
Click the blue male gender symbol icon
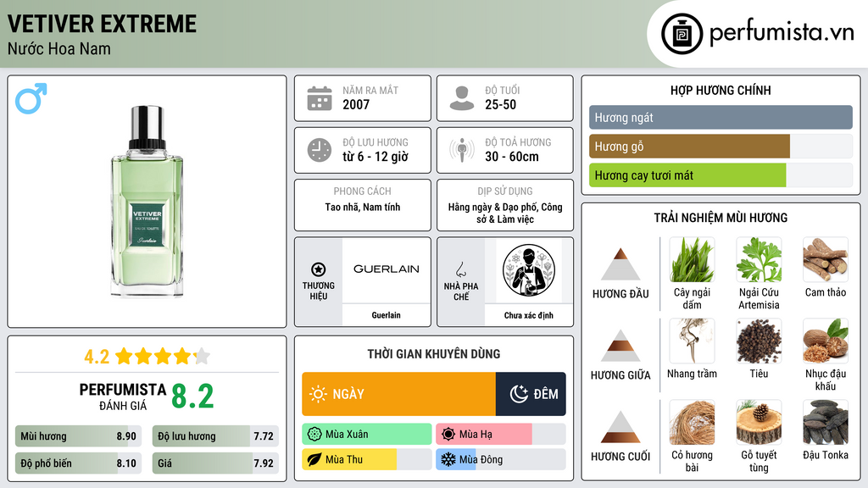31,98
